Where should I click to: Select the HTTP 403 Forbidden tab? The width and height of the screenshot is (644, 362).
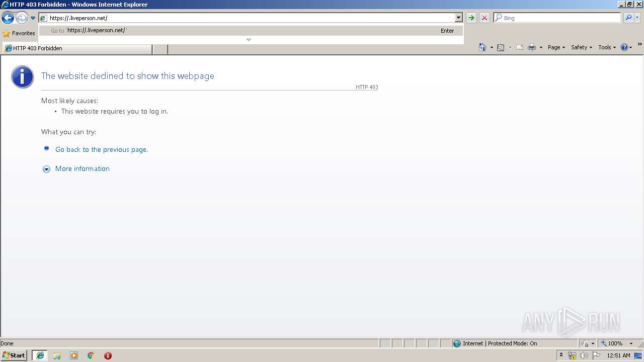point(77,49)
